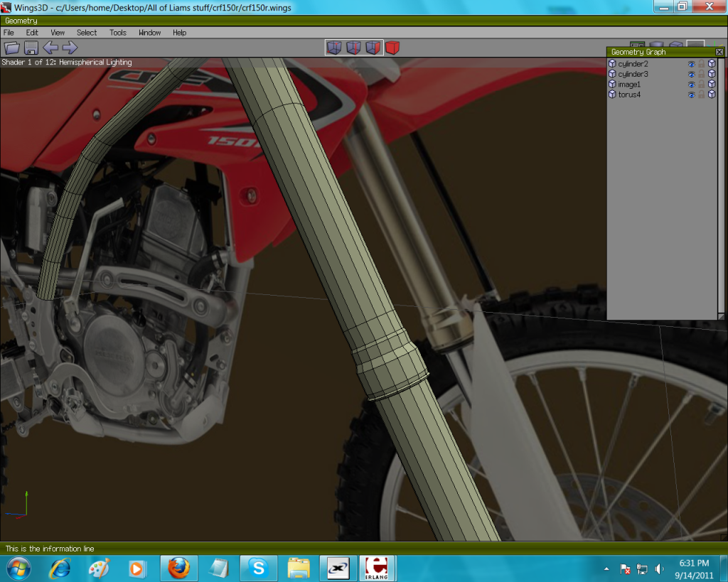Open the volume speaker tray icon
This screenshot has height=582, width=728.
point(659,568)
